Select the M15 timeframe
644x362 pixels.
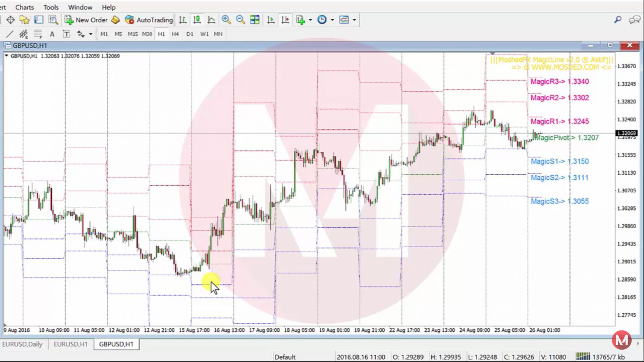133,34
